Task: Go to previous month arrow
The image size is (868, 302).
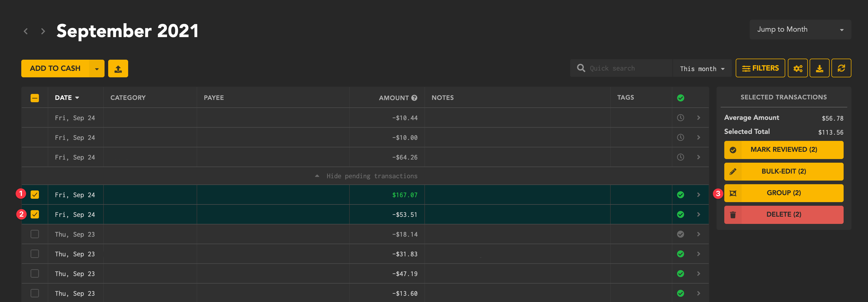Action: (26, 31)
